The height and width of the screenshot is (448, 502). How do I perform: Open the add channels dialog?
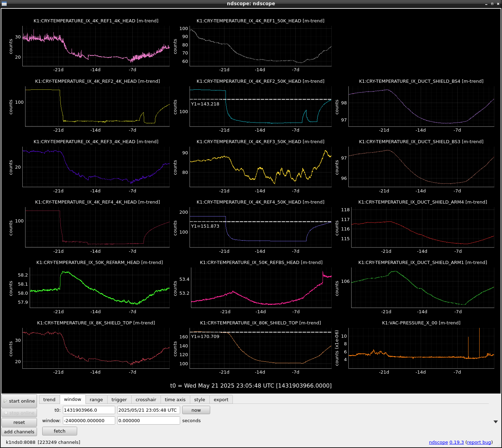19,432
